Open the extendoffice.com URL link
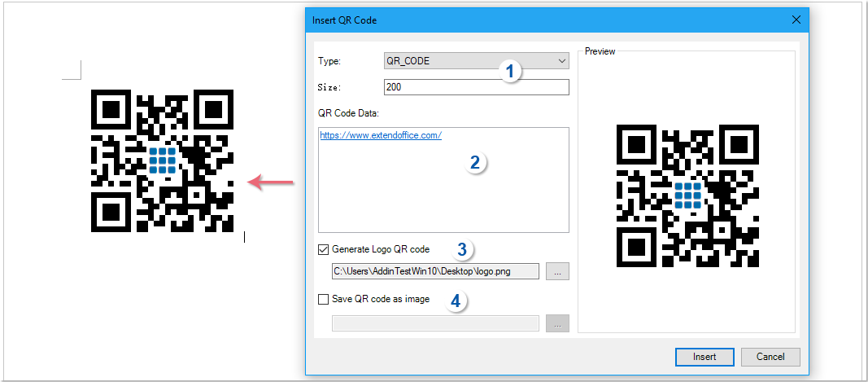 tap(380, 135)
